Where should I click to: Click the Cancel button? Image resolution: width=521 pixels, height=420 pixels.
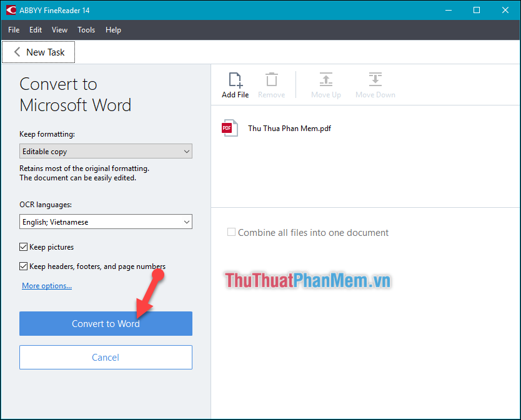tap(105, 357)
